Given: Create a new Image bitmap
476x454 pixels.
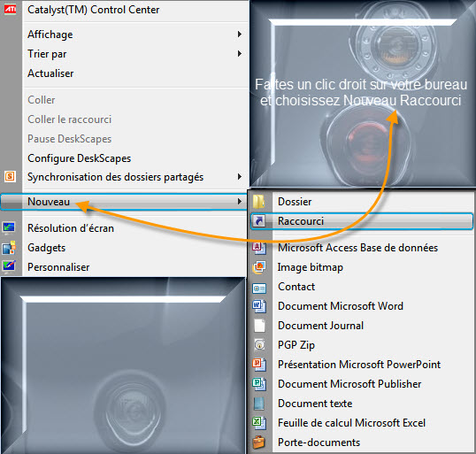Looking at the screenshot, I should tap(311, 267).
